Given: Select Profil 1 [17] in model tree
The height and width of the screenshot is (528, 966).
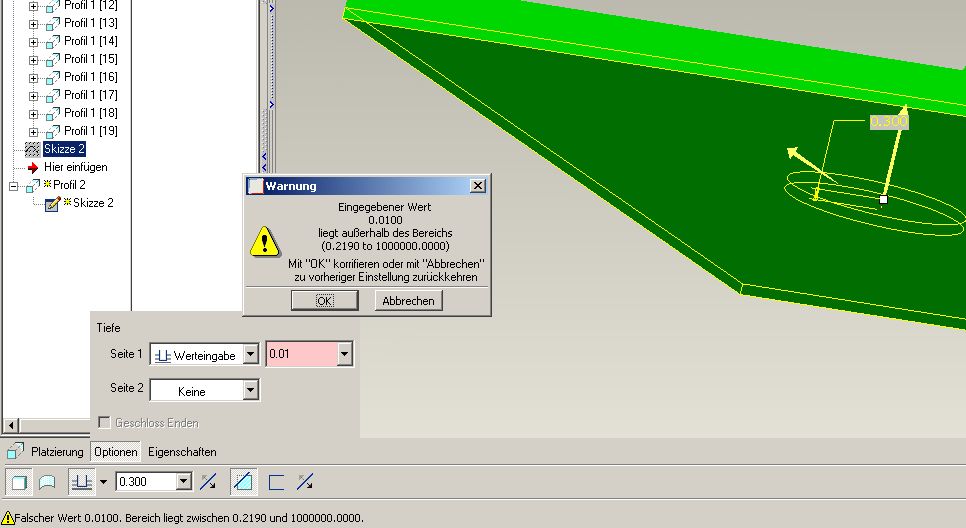Looking at the screenshot, I should 91,95.
